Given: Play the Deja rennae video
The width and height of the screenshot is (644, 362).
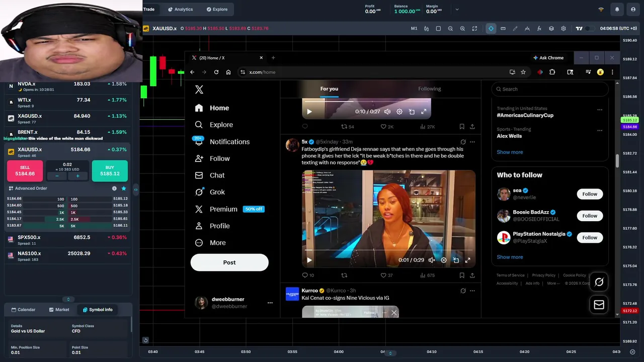Looking at the screenshot, I should tap(309, 260).
